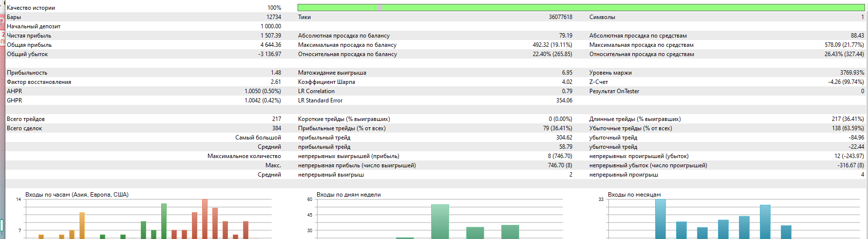Click the Входы по часам chart title
Image resolution: width=868 pixels, height=239 pixels.
coord(77,195)
